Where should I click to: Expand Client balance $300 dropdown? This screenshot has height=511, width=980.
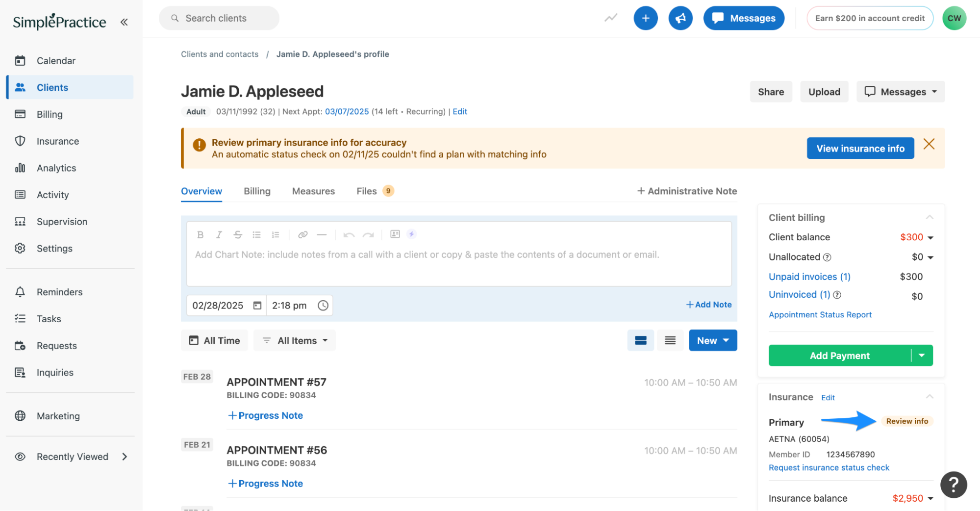930,238
